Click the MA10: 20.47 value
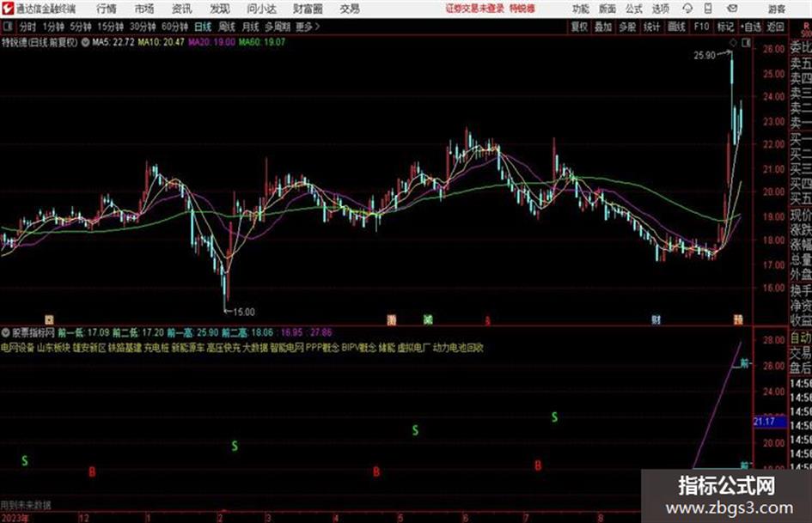This screenshot has height=523, width=812. point(161,42)
